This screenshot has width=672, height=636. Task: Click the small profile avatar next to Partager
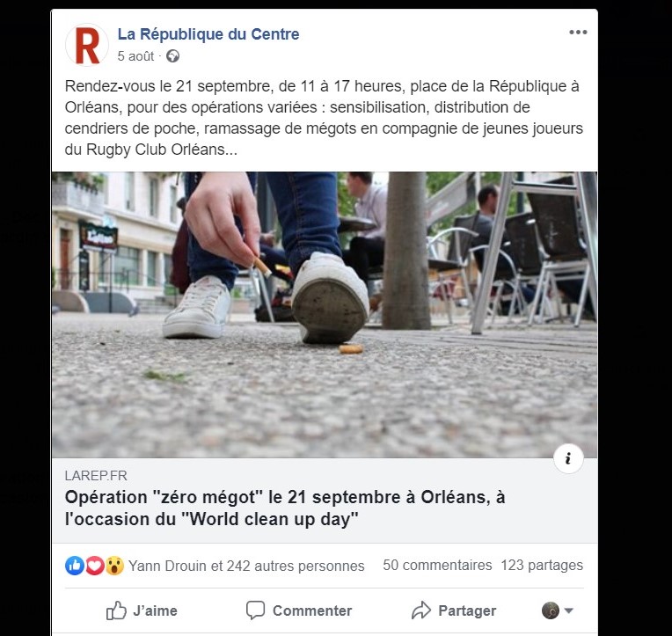click(551, 610)
